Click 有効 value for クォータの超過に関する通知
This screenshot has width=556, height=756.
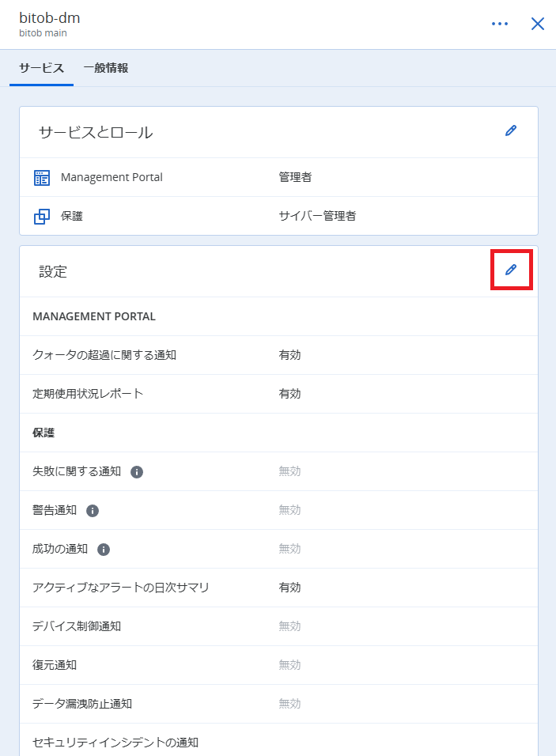point(289,355)
